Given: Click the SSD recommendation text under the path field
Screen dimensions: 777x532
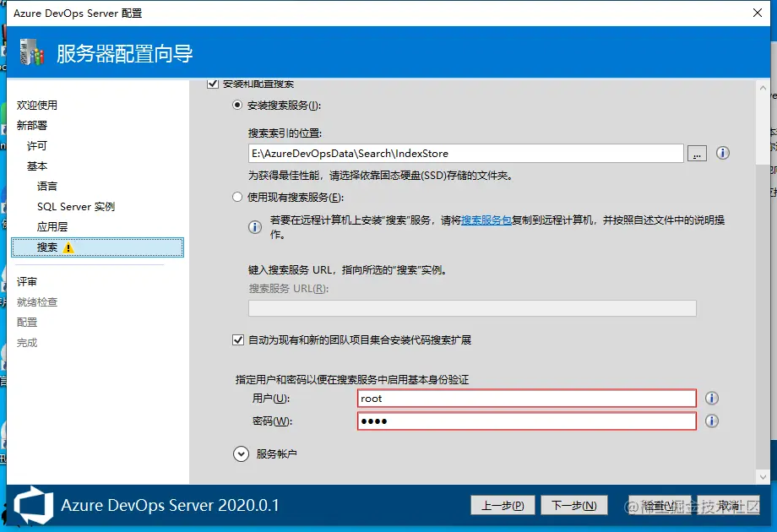Looking at the screenshot, I should (380, 176).
